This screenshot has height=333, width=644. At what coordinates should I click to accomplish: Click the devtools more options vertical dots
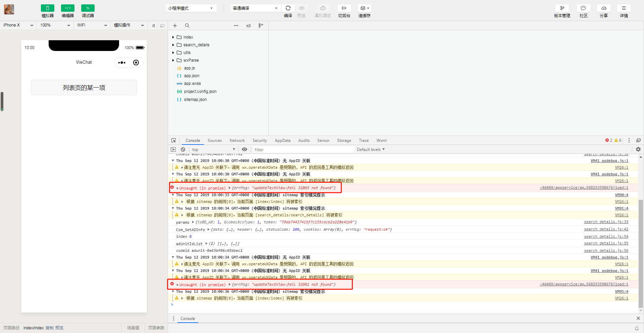click(629, 141)
